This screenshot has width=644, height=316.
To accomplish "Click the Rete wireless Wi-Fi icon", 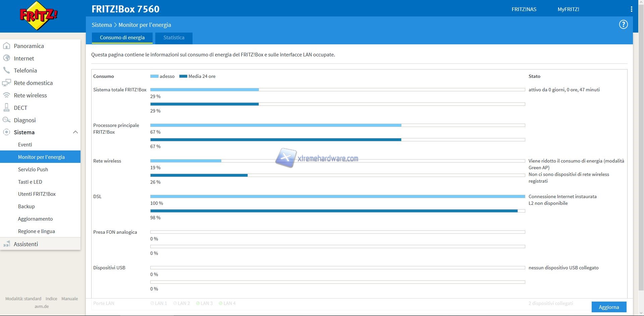I will [6, 95].
